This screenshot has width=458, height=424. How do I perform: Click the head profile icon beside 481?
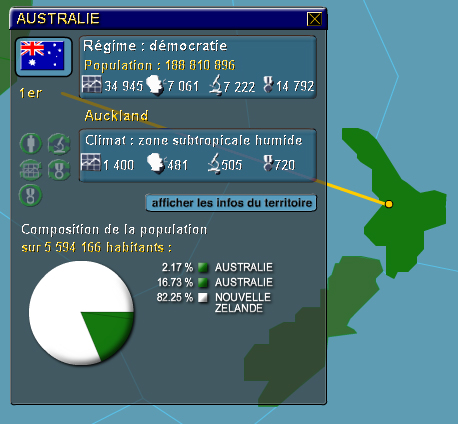pyautogui.click(x=156, y=163)
